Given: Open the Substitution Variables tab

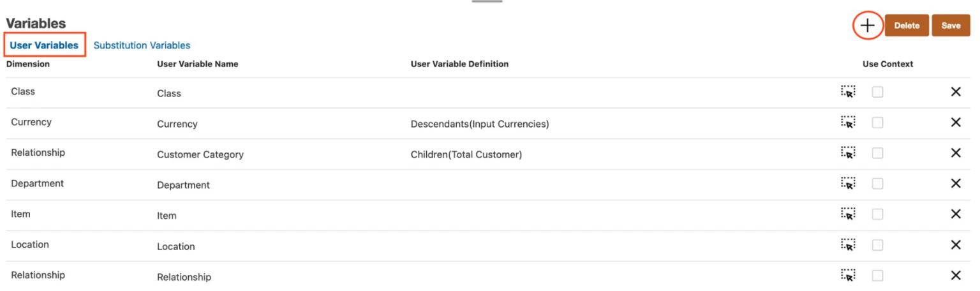Looking at the screenshot, I should pyautogui.click(x=142, y=45).
